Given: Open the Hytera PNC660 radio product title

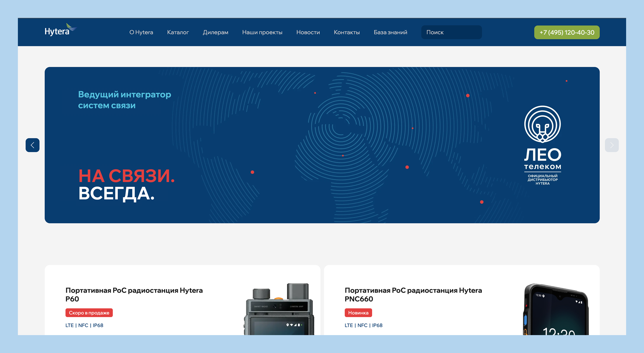Looking at the screenshot, I should (413, 295).
